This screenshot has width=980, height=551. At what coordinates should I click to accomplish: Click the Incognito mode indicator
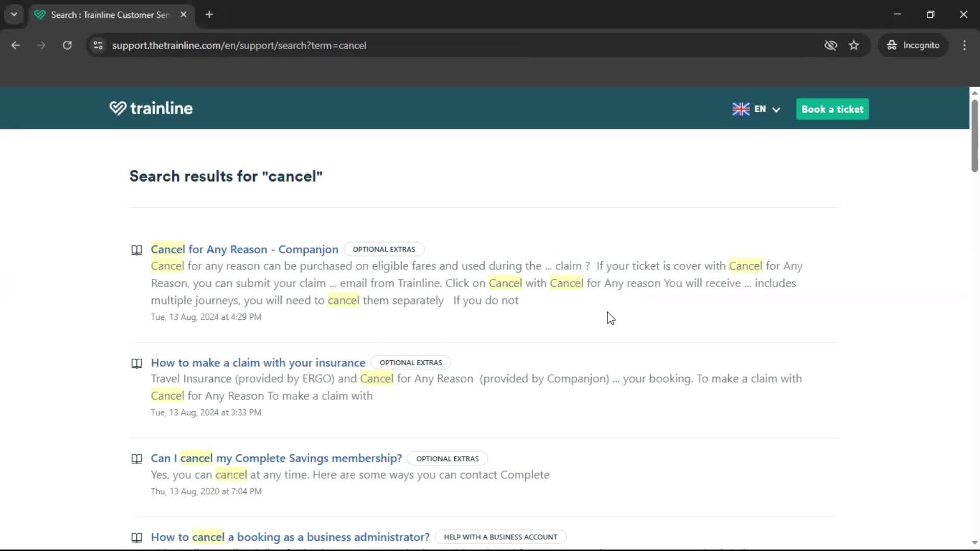pos(913,45)
